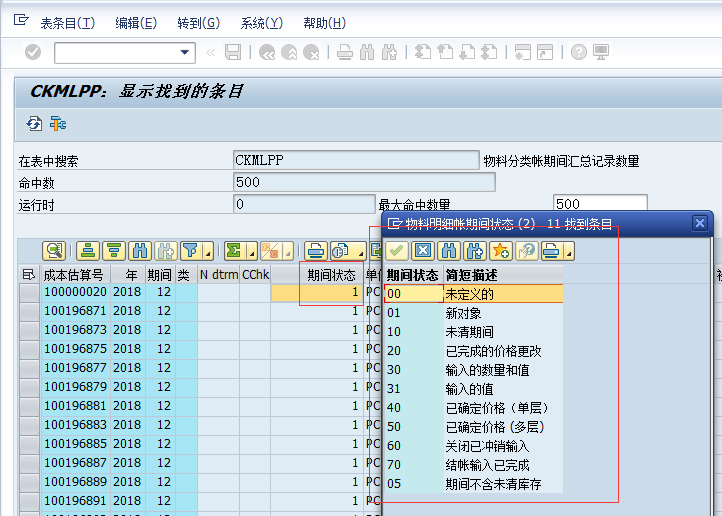Click cost estimate number 100000020
The width and height of the screenshot is (722, 516).
(x=76, y=292)
